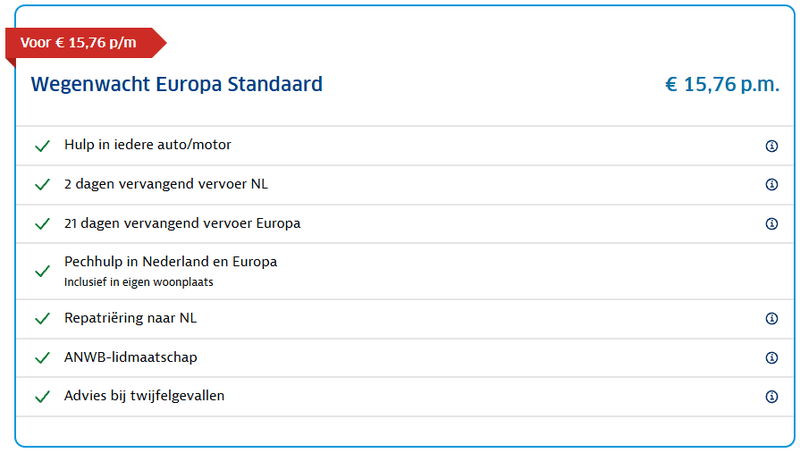Click checkmark beside Pechhulp in Nederland en Europa
The width and height of the screenshot is (800, 453).
coord(42,271)
